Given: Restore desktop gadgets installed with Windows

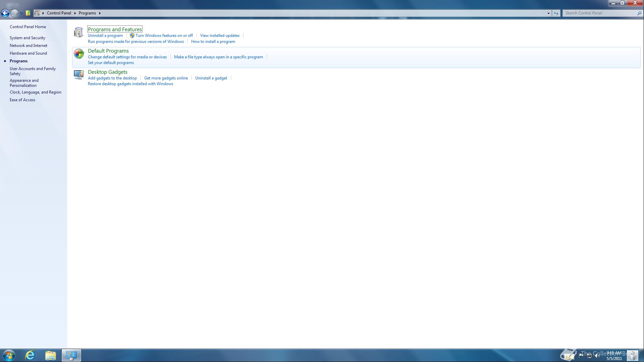Looking at the screenshot, I should (x=130, y=84).
